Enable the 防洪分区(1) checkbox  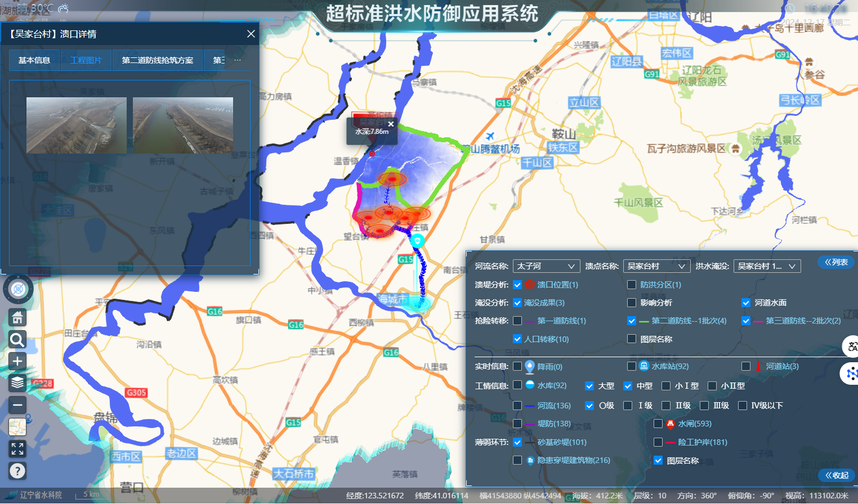tap(632, 285)
